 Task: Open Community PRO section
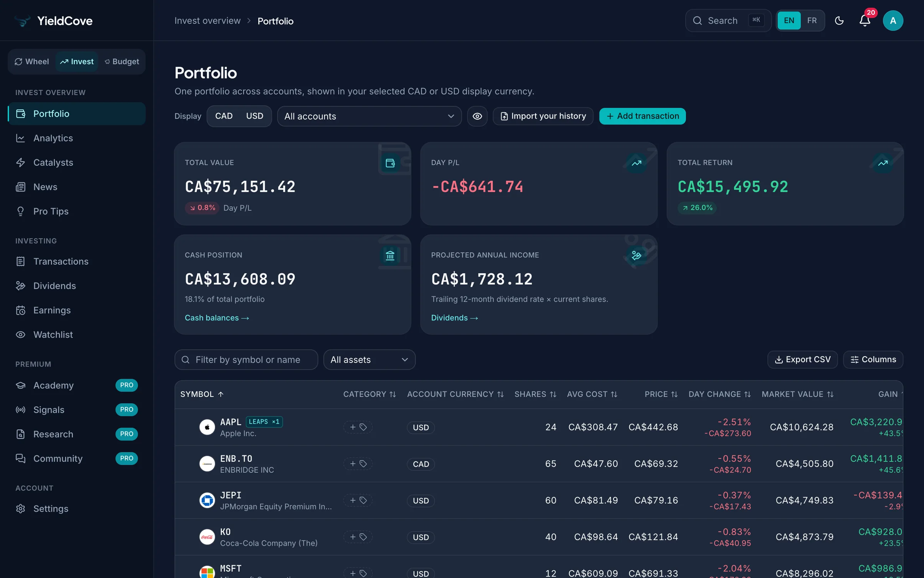coord(77,459)
